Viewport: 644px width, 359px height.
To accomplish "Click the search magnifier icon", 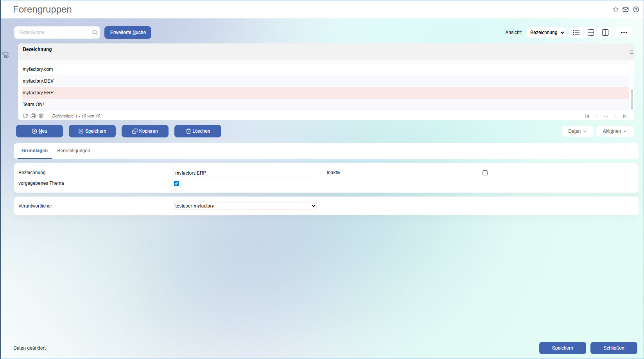I will [x=95, y=32].
